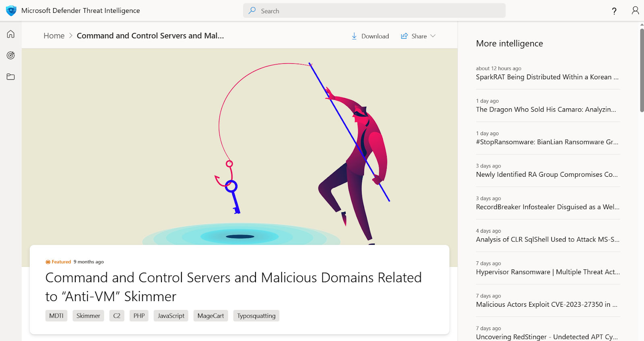
Task: Click the right panel vertical scrollbar thumb
Action: 642,70
